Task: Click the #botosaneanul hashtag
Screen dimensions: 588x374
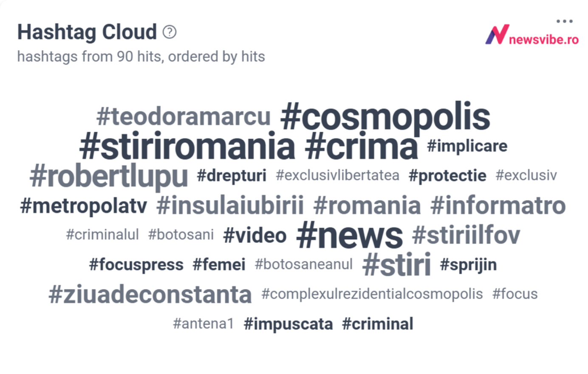Action: 304,264
